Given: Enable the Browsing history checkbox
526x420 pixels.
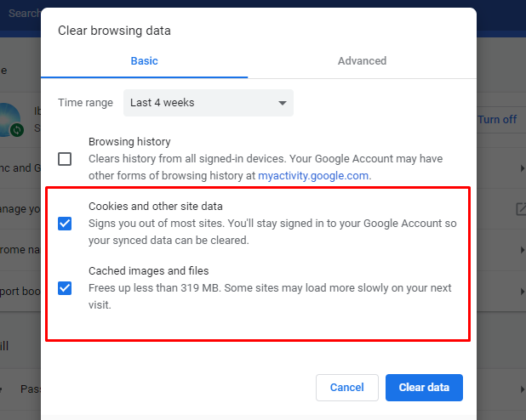Looking at the screenshot, I should [65, 159].
